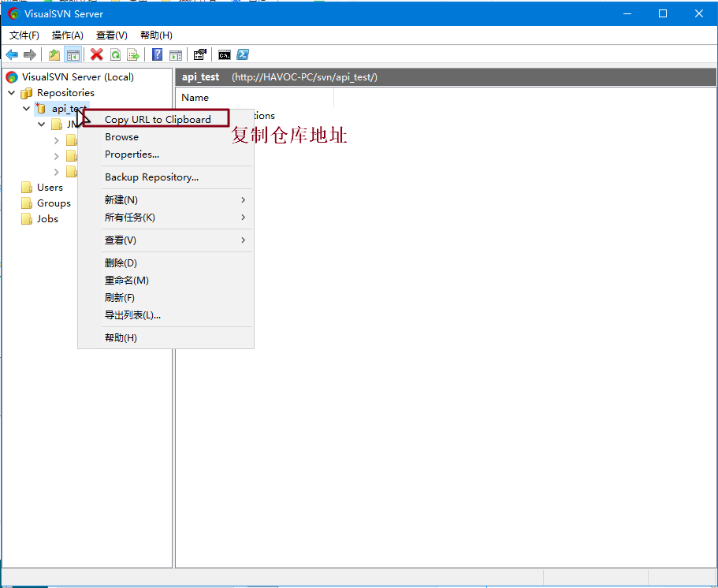
Task: Click the gray Forward arrow in toolbar
Action: (30, 55)
